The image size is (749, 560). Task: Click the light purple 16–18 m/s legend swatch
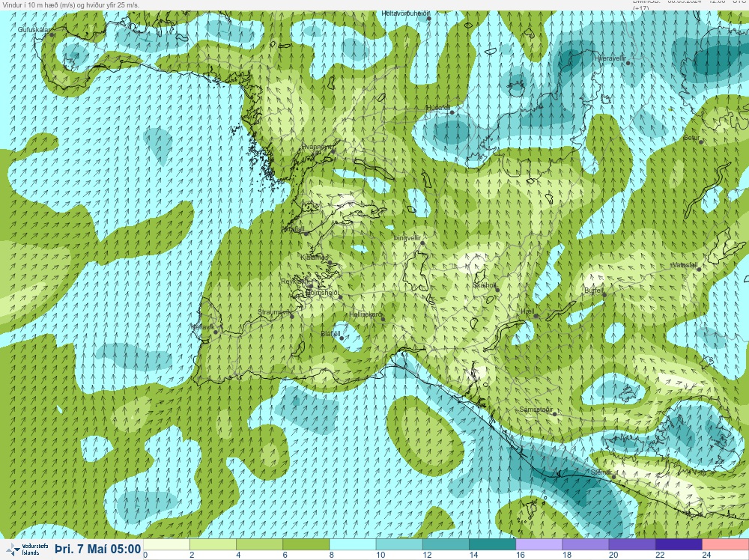click(x=539, y=544)
